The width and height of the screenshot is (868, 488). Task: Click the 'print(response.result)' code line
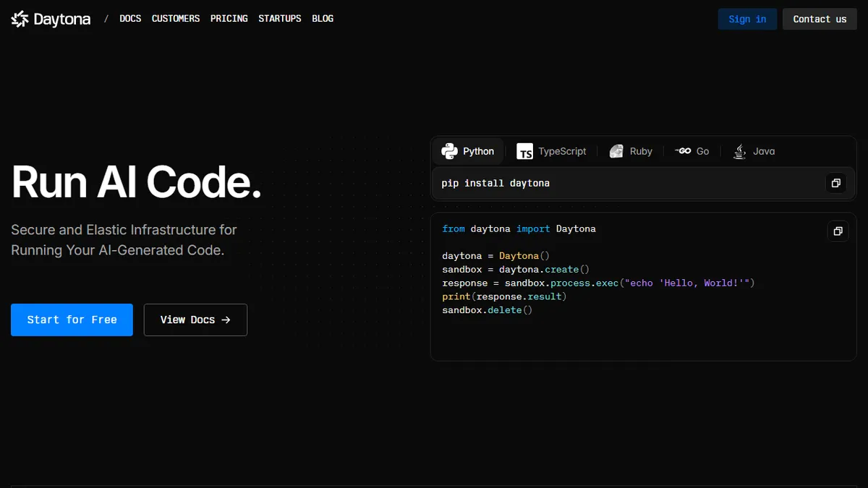coord(504,296)
